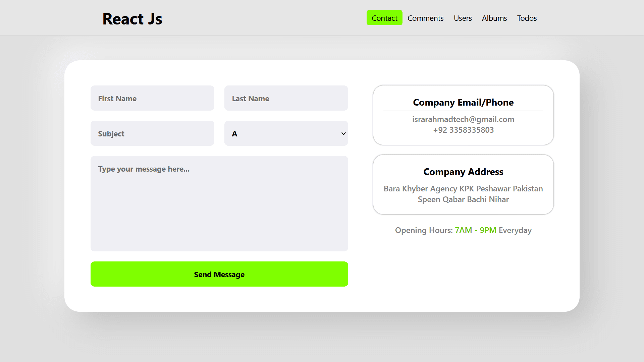Click into the First Name field

tap(152, 98)
